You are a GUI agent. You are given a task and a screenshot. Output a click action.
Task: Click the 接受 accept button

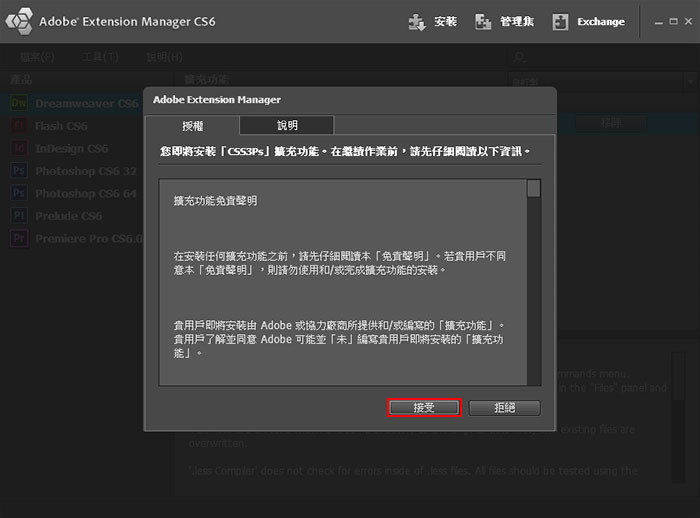click(x=424, y=407)
